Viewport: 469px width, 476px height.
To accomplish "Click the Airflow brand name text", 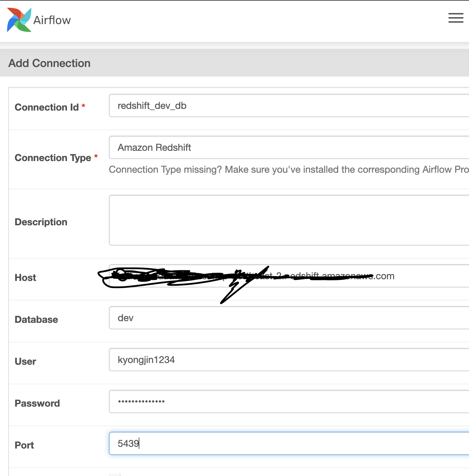I will pyautogui.click(x=52, y=20).
